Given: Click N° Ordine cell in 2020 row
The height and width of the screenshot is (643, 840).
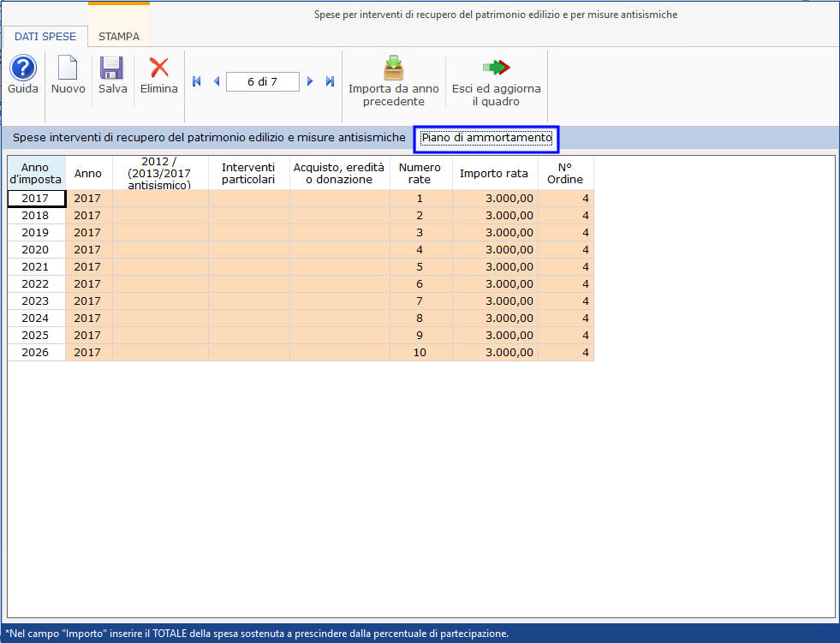Looking at the screenshot, I should click(x=566, y=250).
